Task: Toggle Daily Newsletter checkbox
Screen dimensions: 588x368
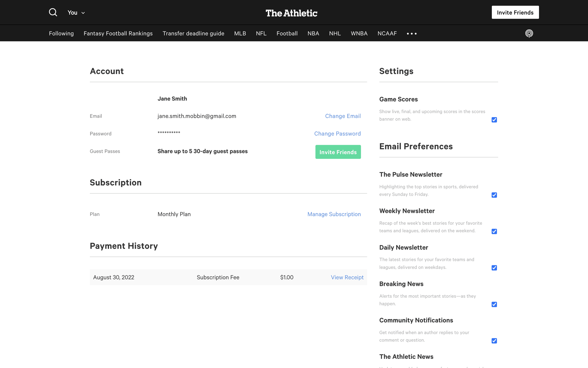Action: click(x=494, y=268)
